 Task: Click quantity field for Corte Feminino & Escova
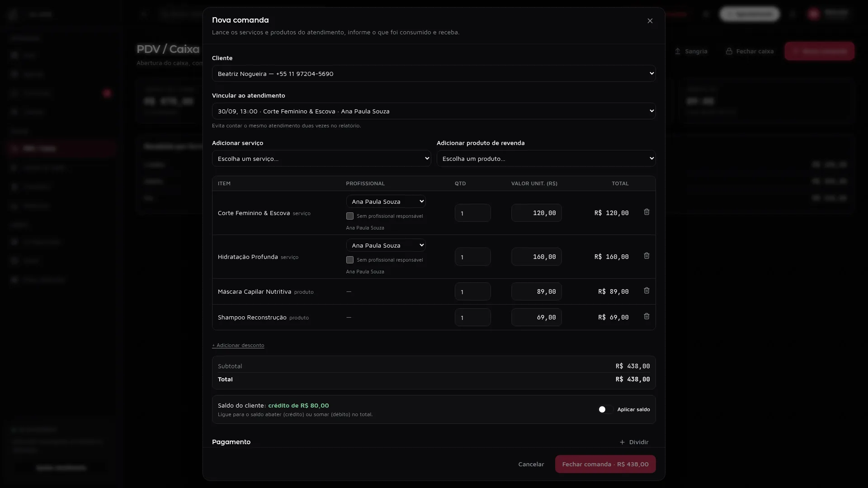(x=472, y=213)
